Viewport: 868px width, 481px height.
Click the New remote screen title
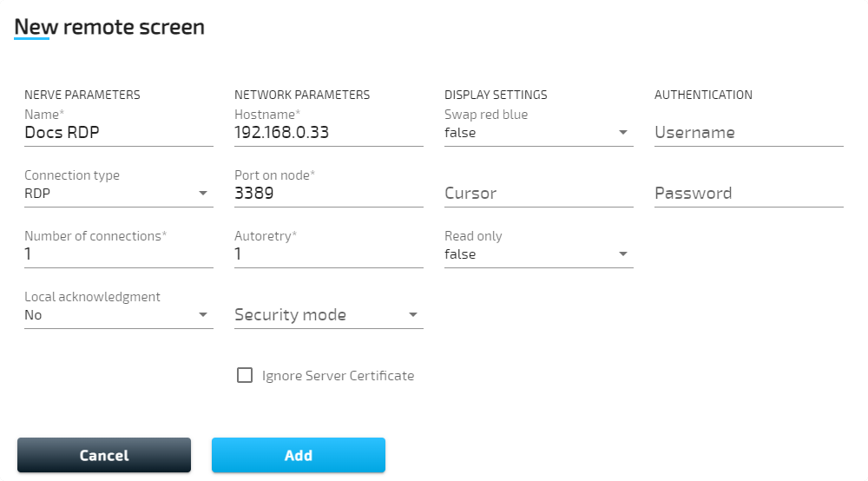pyautogui.click(x=109, y=27)
